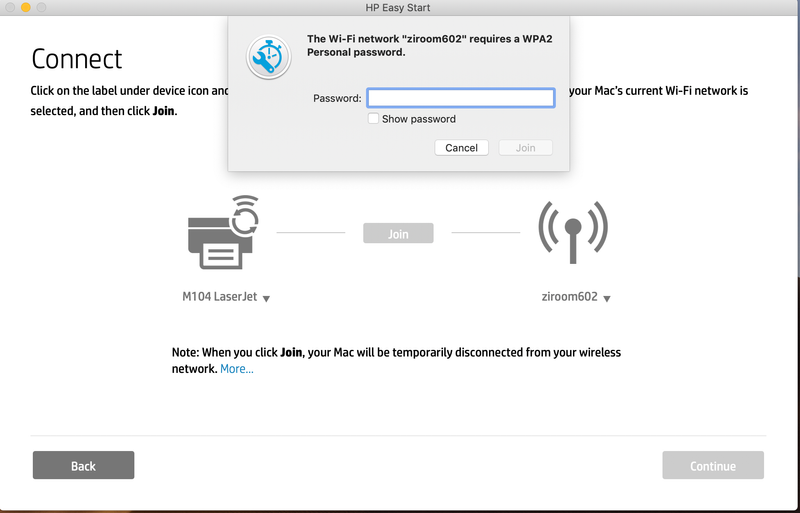
Task: Click the Join button in password dialog
Action: pyautogui.click(x=526, y=148)
